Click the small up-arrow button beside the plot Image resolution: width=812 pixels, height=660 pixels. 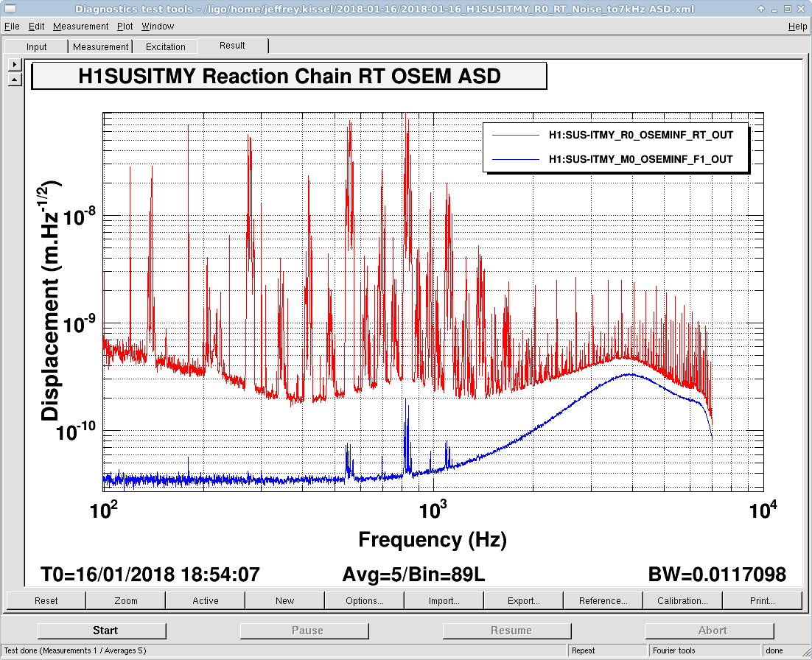pyautogui.click(x=14, y=79)
